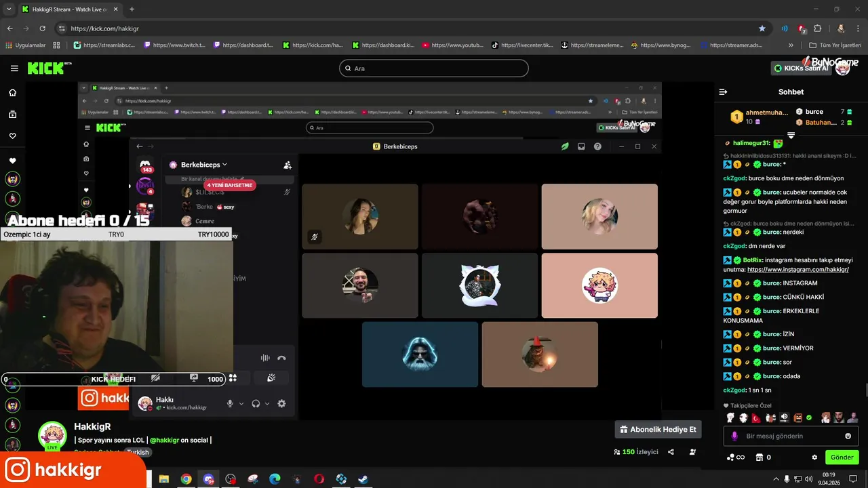Click KICKs Satın Al button
Viewport: 868px width, 488px height.
[x=802, y=68]
